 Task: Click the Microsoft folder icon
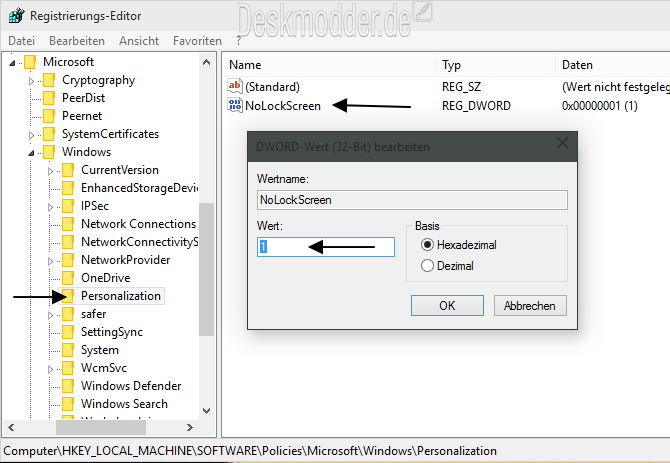tap(30, 62)
